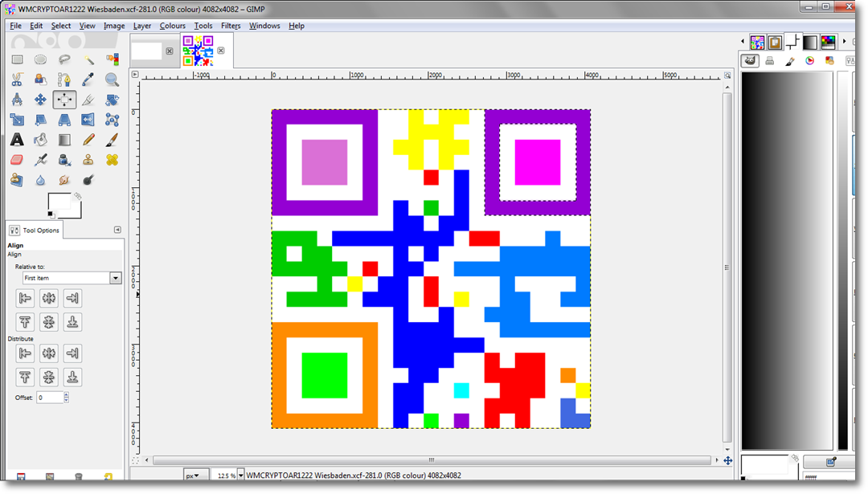
Task: Align right edge of target
Action: coord(72,298)
